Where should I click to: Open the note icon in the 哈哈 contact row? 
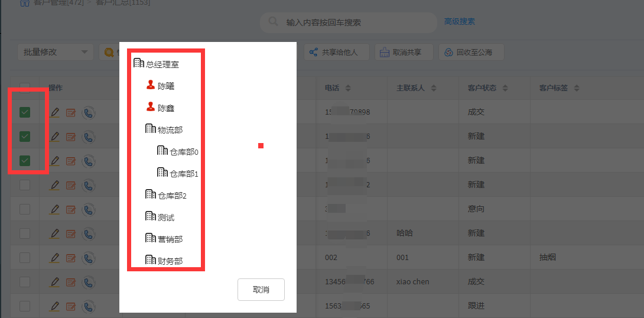click(x=71, y=234)
